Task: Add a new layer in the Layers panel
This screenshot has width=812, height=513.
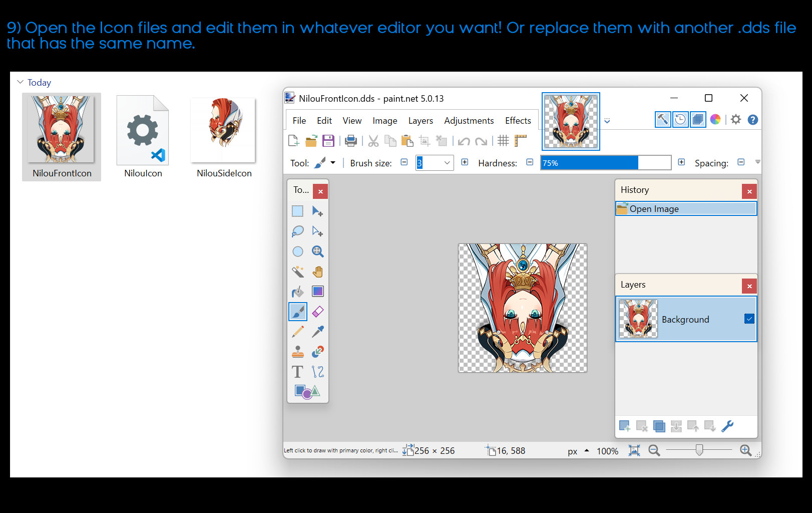Action: point(625,425)
